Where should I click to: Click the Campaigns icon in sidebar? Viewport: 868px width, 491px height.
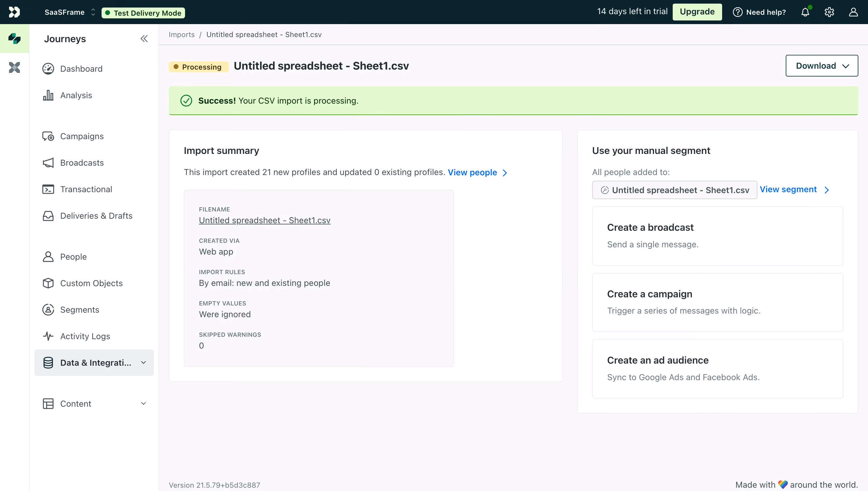[48, 136]
